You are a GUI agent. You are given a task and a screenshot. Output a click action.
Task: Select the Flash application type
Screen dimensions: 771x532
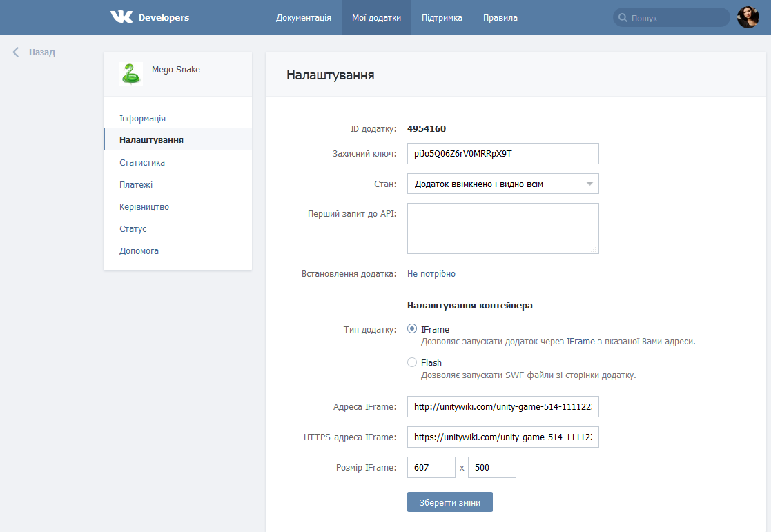coord(412,362)
